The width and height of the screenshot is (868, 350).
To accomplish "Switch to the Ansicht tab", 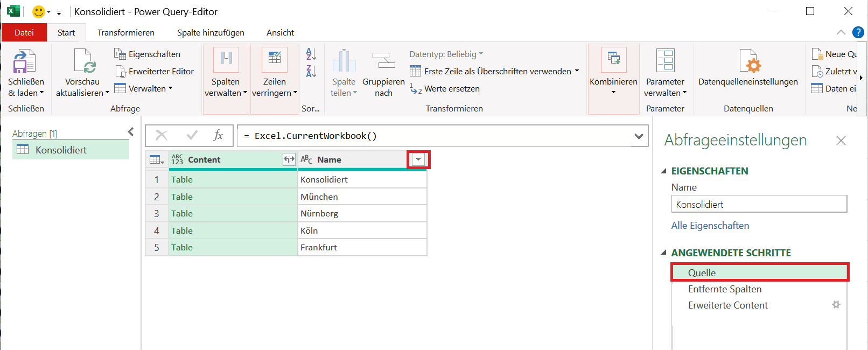I will [x=280, y=32].
